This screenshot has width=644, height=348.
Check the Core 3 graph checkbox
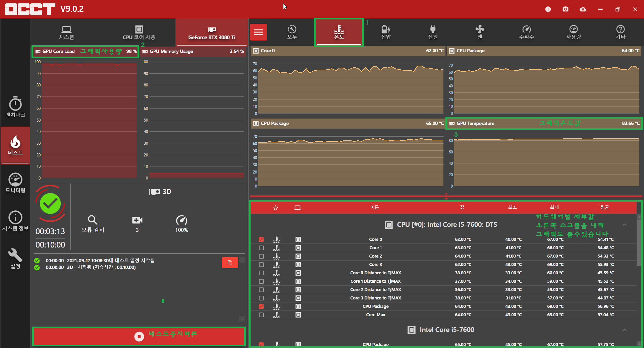point(261,265)
